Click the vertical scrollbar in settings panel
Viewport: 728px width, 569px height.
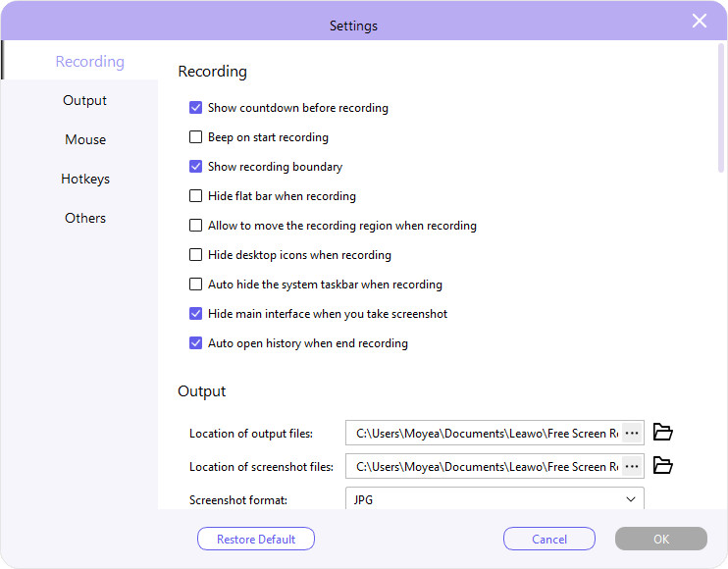pos(721,108)
